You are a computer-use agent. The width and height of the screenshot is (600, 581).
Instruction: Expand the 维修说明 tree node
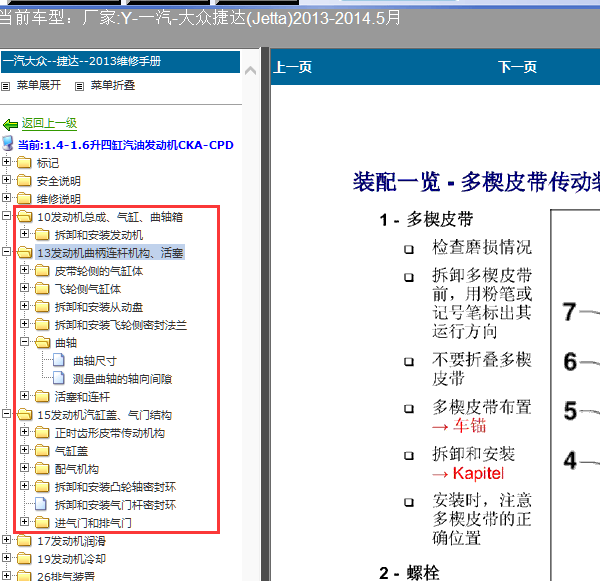coord(6,197)
